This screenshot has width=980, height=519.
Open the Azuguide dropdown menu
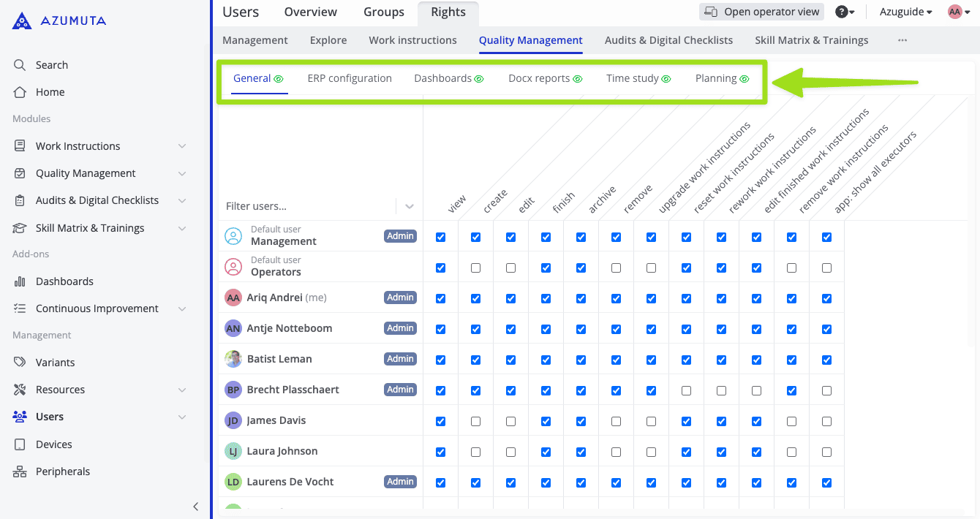coord(905,12)
